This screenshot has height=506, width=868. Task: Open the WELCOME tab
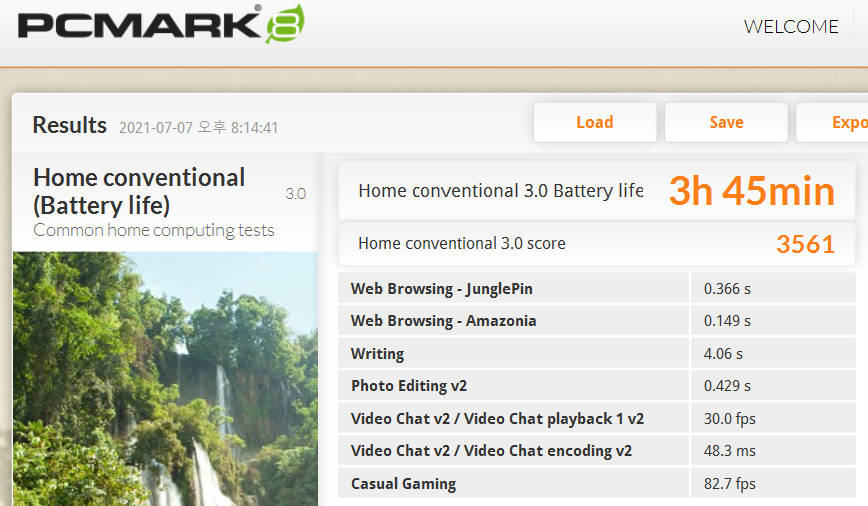[791, 27]
